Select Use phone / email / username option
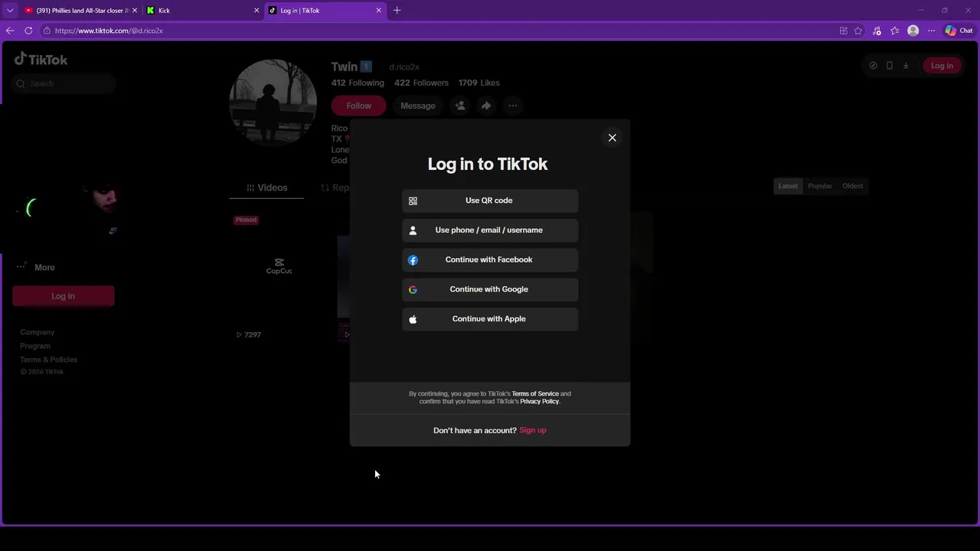Viewport: 980px width, 551px height. pyautogui.click(x=490, y=230)
